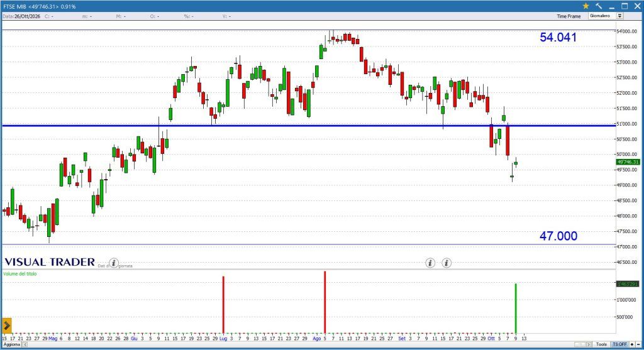Click the left scroll arrow beside Aggiorna
Screen dimensions: 644x350
click(25, 344)
